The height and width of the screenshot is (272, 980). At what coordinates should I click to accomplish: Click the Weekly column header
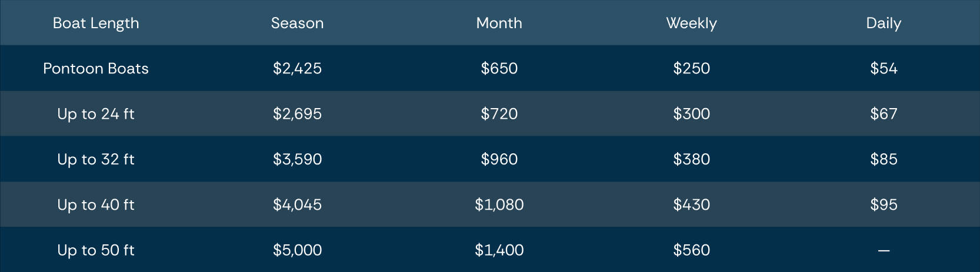click(x=691, y=23)
